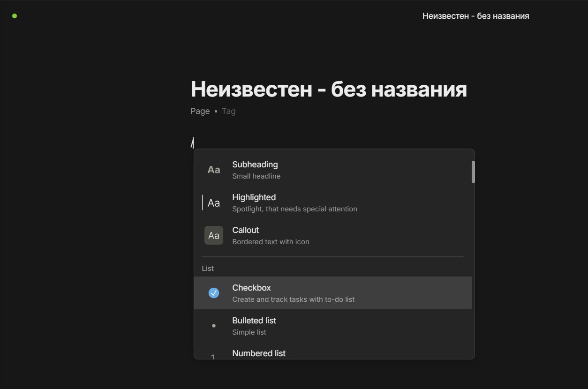This screenshot has width=588, height=389.
Task: Click 'Create and track tasks' description
Action: tap(293, 299)
